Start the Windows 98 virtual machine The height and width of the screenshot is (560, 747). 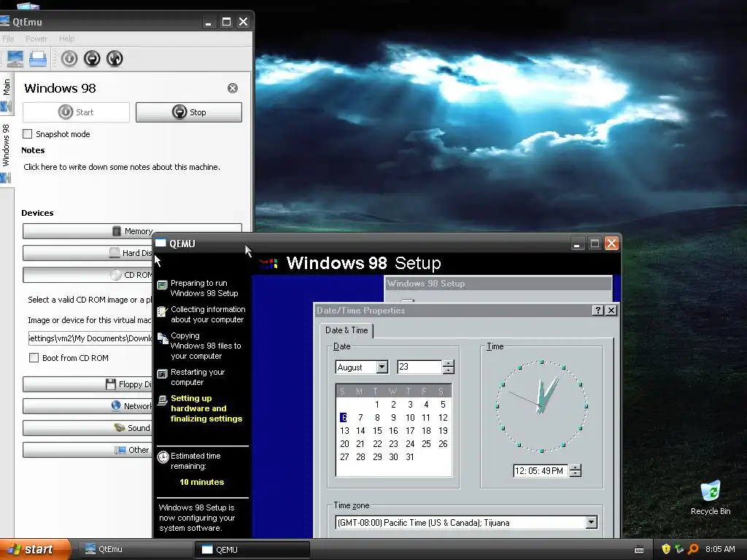tap(76, 112)
